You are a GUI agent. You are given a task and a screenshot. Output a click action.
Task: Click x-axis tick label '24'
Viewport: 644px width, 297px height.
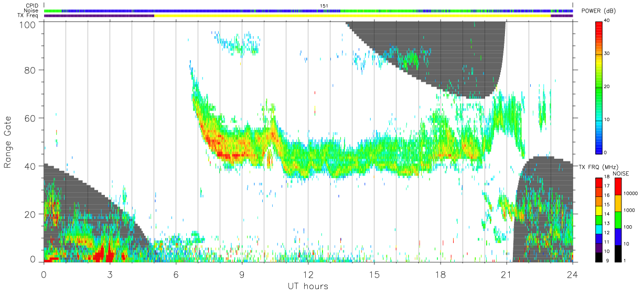573,274
